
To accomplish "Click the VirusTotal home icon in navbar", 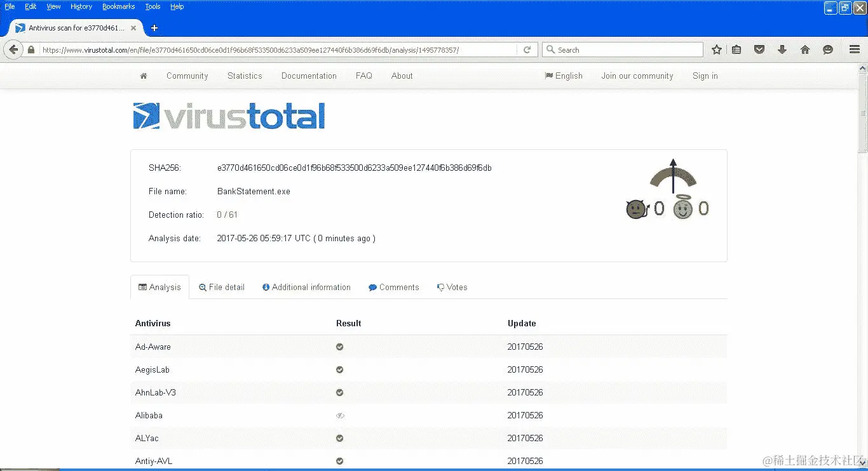I will pos(144,76).
